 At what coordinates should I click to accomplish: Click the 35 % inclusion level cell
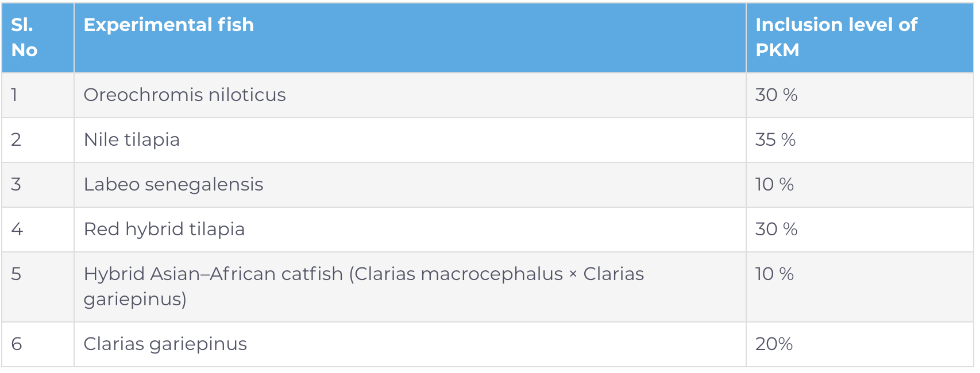(775, 139)
